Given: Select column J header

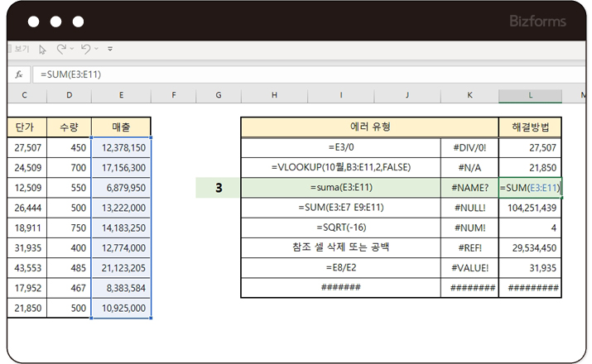Looking at the screenshot, I should [407, 95].
